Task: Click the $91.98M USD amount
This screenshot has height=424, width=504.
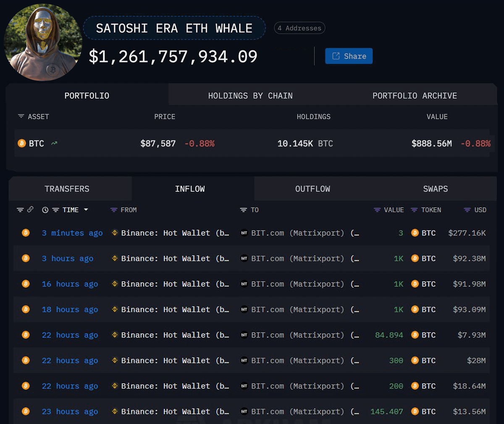Action: (469, 284)
